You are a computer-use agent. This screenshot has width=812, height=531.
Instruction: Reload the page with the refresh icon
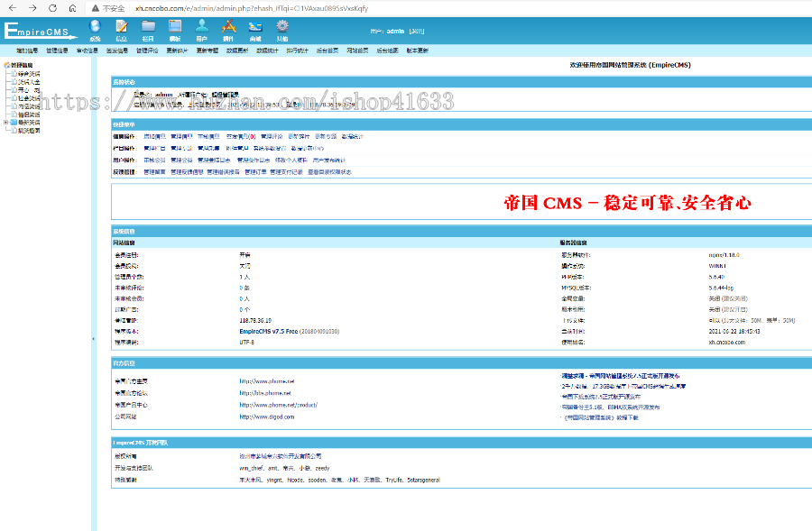(52, 8)
